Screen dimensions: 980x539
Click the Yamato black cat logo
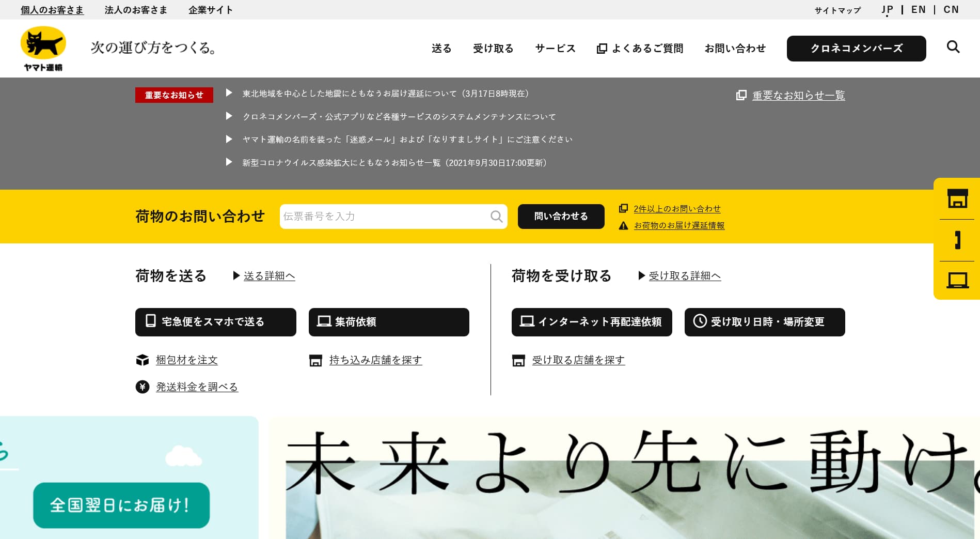tap(43, 49)
